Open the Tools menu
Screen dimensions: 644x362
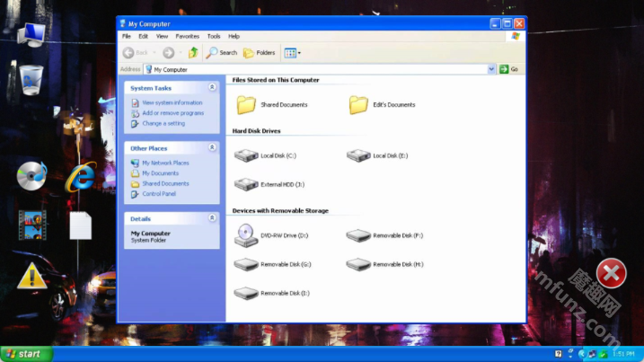click(214, 36)
